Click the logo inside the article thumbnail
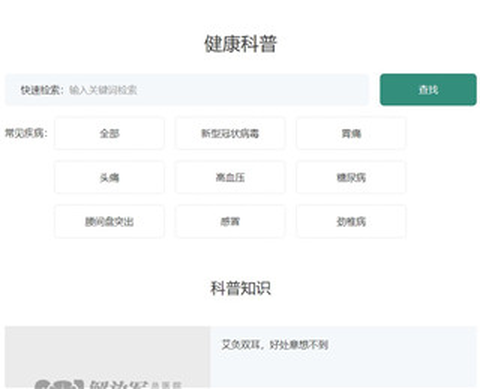The height and width of the screenshot is (389, 480). point(107,384)
